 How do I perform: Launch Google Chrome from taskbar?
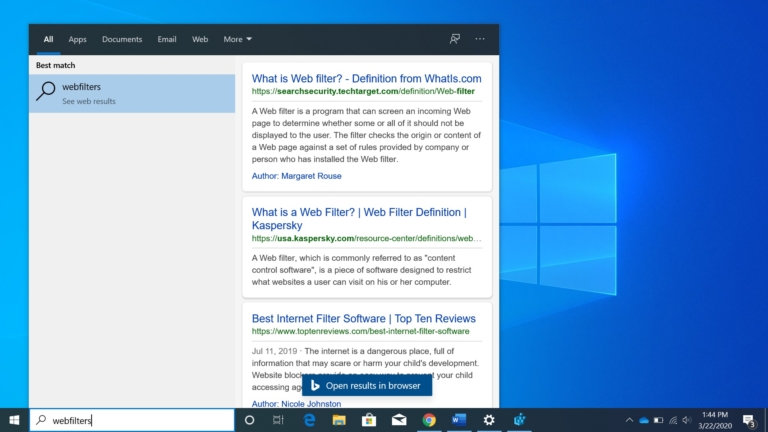pyautogui.click(x=429, y=420)
